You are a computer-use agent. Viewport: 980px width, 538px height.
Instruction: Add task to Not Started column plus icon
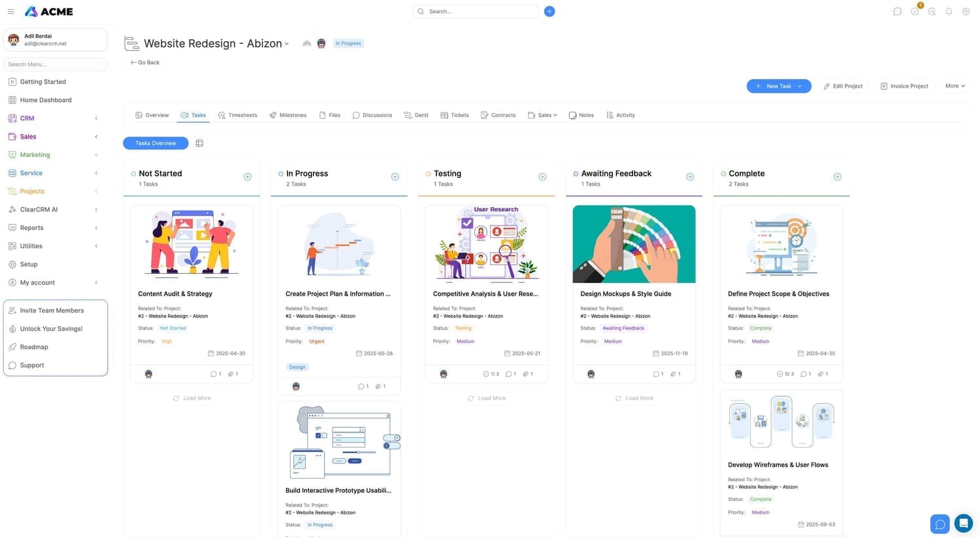pyautogui.click(x=248, y=177)
